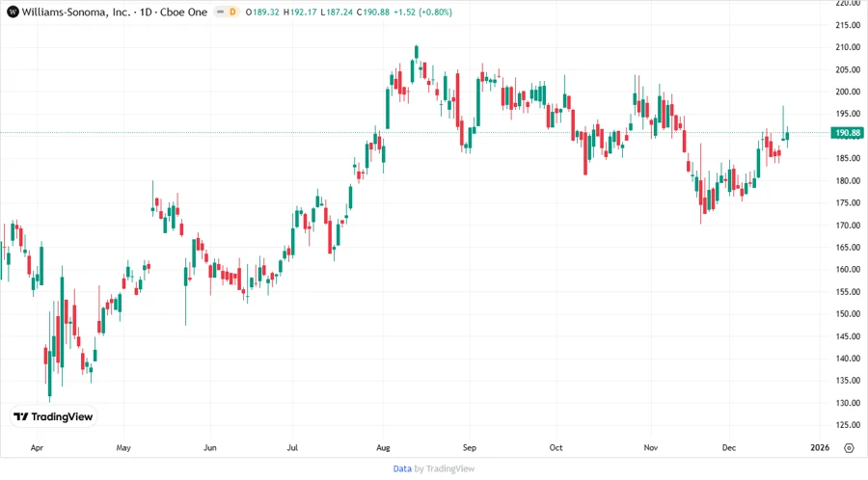This screenshot has height=480, width=868.
Task: Click the Williams-Sonoma logo icon
Action: click(13, 12)
